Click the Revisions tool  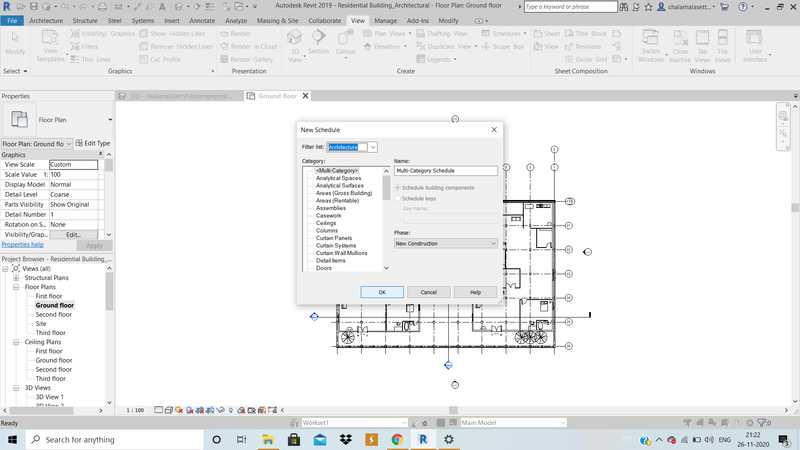click(583, 46)
